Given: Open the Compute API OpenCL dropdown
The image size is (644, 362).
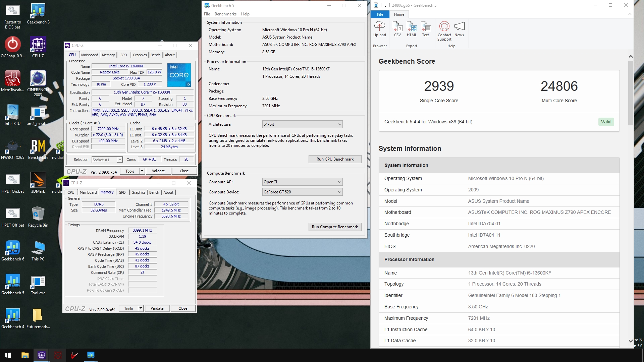Looking at the screenshot, I should 302,182.
